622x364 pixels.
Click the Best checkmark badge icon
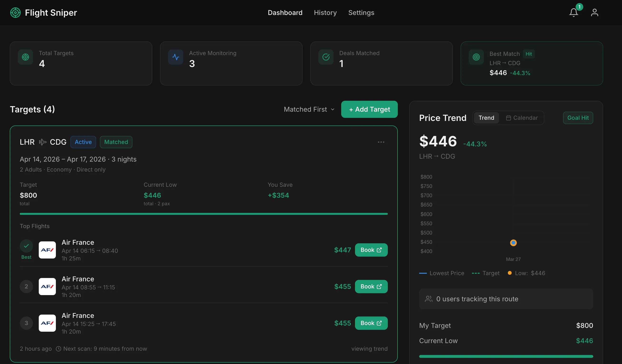click(x=26, y=246)
